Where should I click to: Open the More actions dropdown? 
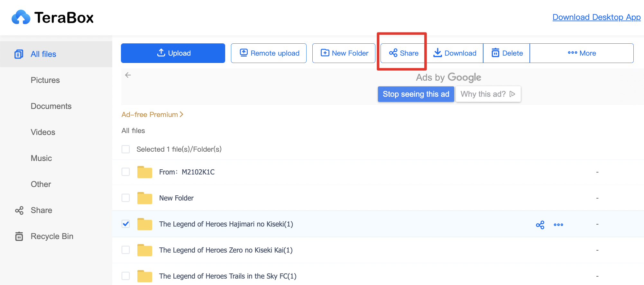point(582,53)
